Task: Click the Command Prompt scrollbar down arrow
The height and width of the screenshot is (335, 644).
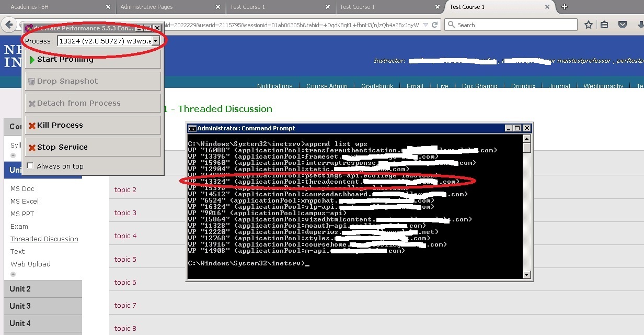Action: click(x=527, y=274)
